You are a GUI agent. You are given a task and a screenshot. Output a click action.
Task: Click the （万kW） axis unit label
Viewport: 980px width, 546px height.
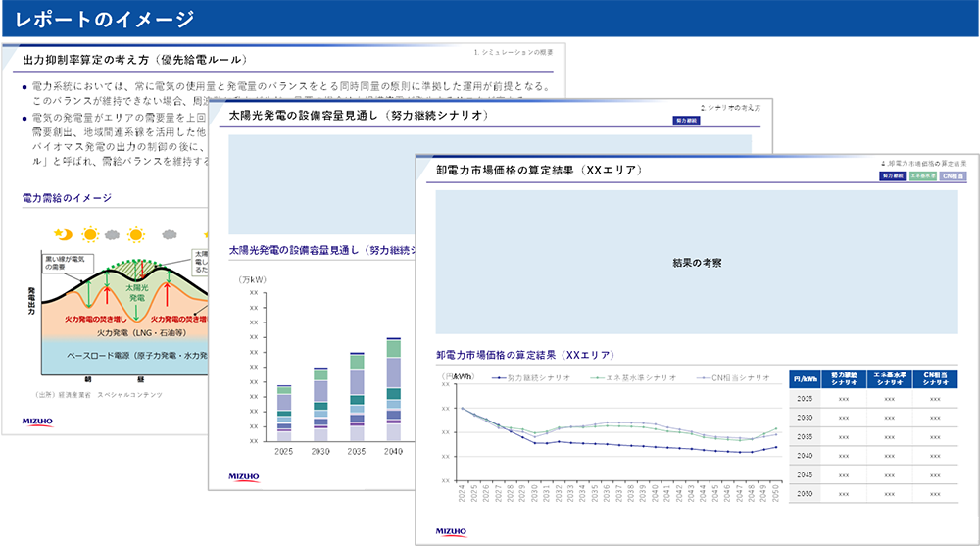252,279
